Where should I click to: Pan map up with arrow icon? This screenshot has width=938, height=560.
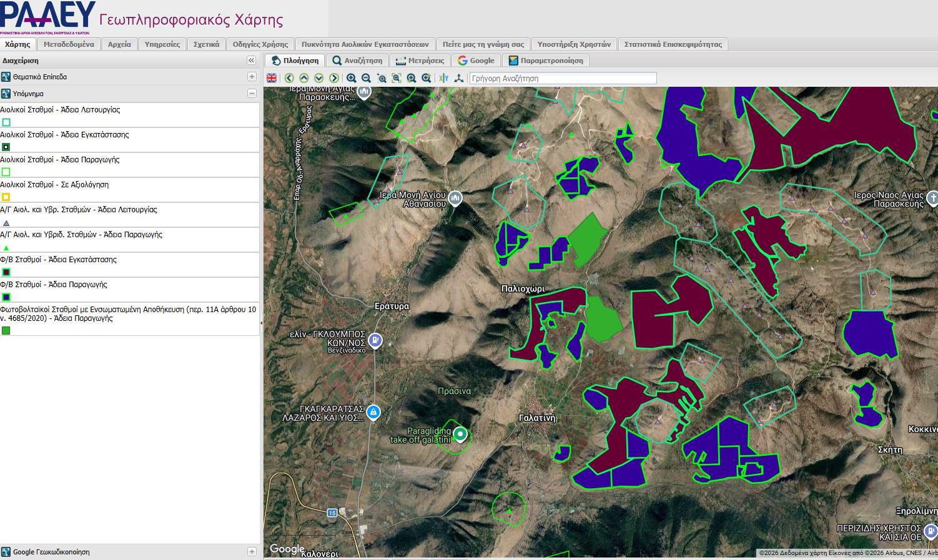(x=304, y=78)
